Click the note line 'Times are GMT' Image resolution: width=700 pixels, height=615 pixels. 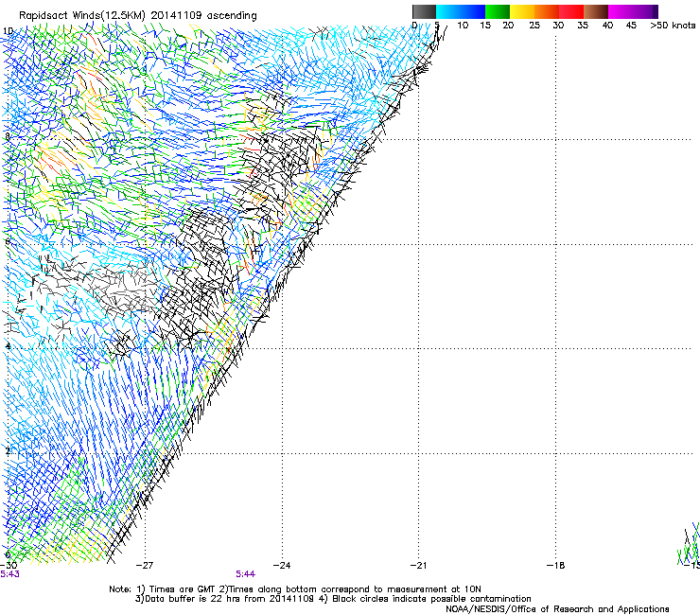point(182,589)
